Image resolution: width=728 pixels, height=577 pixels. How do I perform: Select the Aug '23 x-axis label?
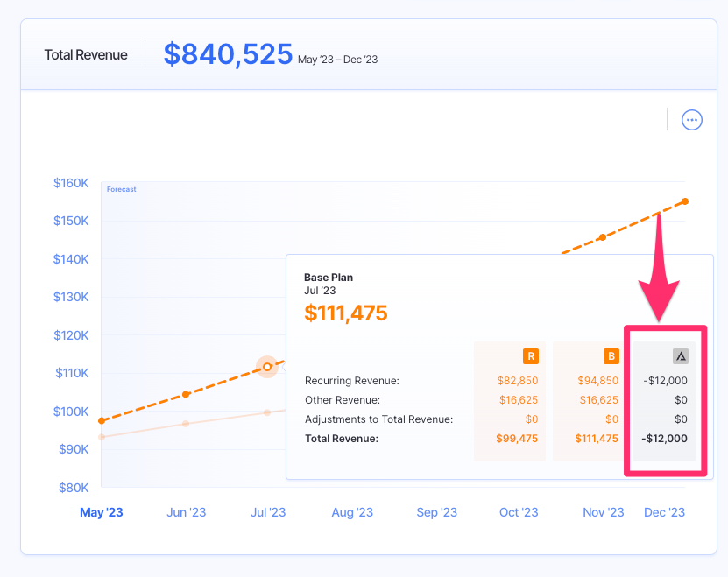pyautogui.click(x=352, y=512)
